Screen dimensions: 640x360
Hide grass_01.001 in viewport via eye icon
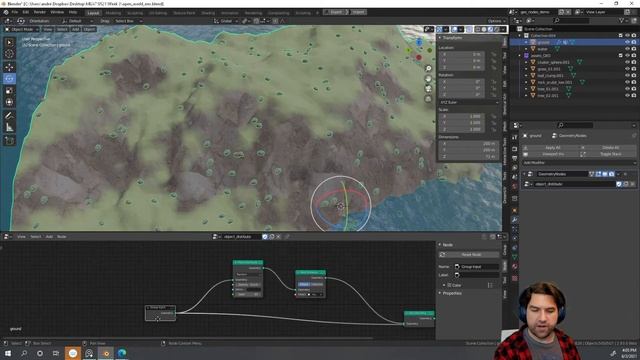pos(627,69)
